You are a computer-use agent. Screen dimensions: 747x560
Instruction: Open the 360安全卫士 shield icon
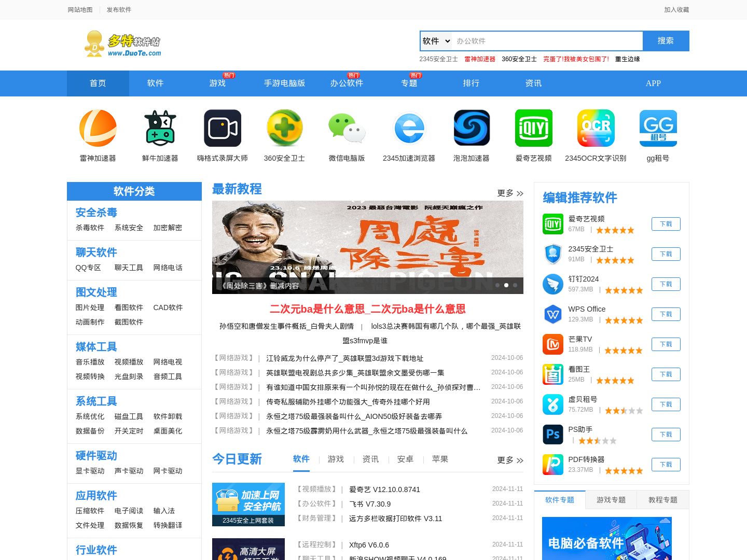[x=285, y=128]
